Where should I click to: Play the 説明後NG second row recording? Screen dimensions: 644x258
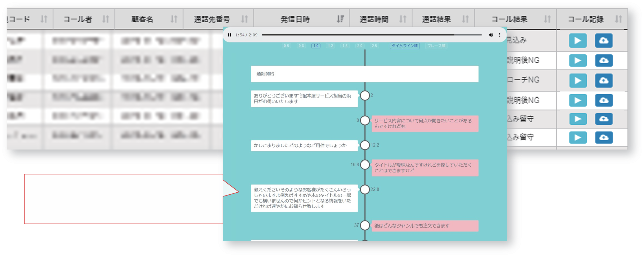tap(578, 61)
